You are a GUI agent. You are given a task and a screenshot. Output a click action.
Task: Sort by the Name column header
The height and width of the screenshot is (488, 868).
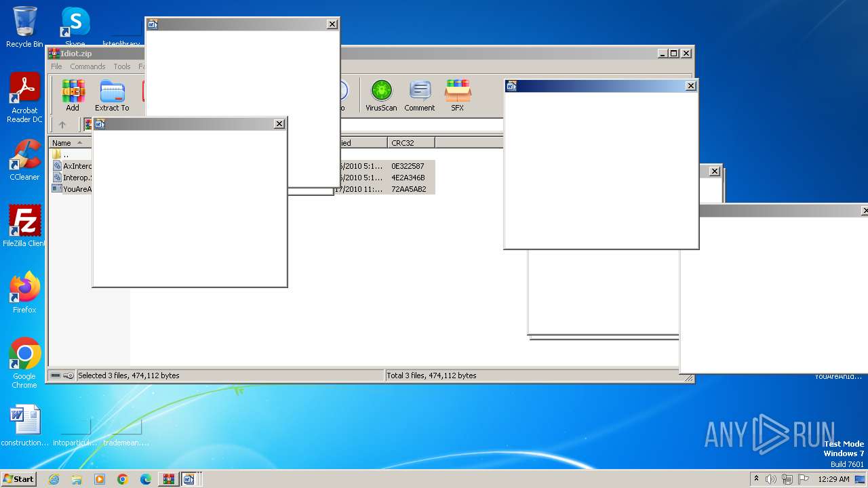point(70,143)
